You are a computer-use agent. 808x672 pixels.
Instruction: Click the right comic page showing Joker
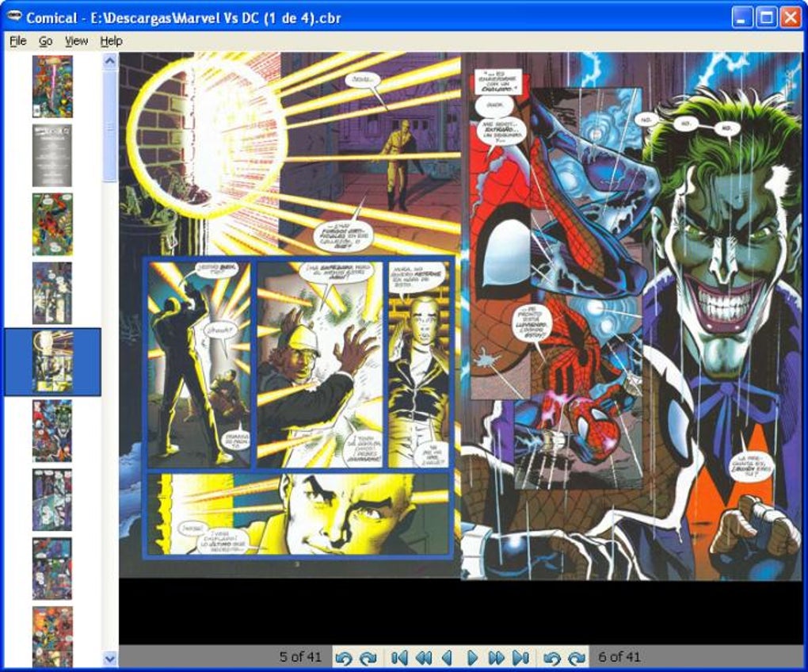point(632,316)
